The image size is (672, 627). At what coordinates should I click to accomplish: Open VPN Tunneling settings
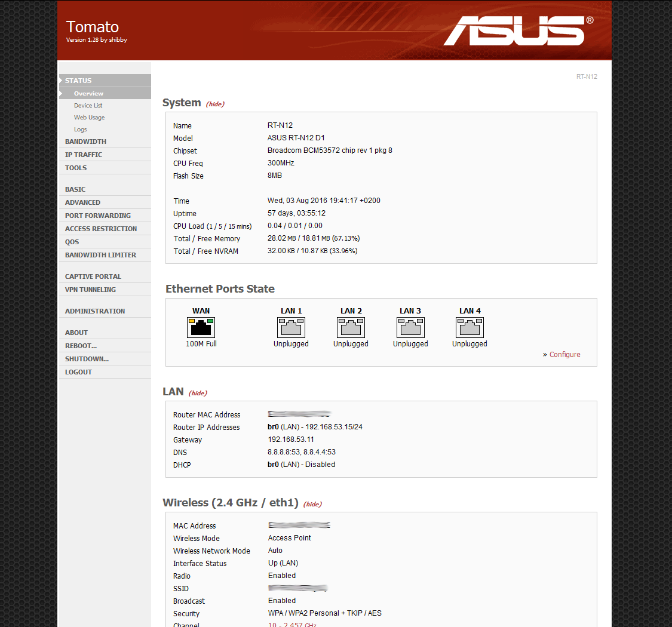point(105,290)
